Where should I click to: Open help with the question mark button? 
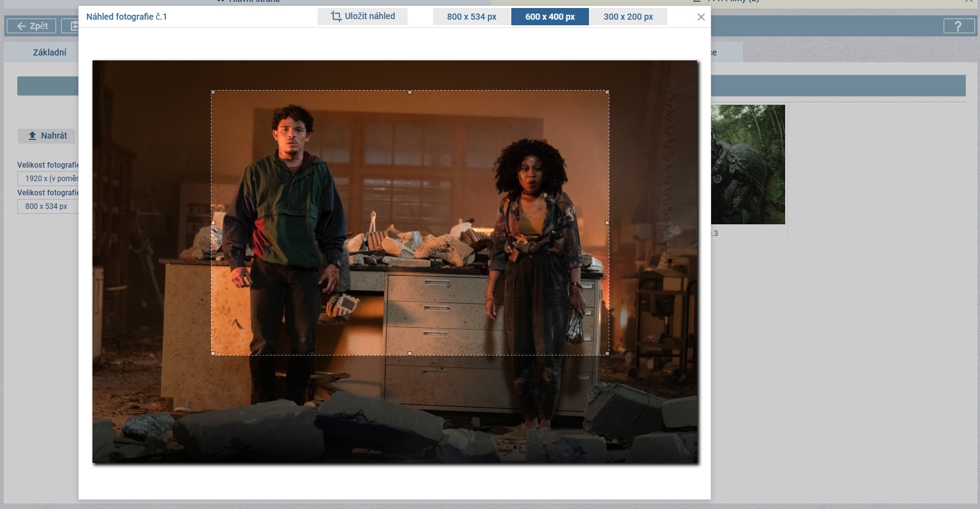click(x=957, y=26)
